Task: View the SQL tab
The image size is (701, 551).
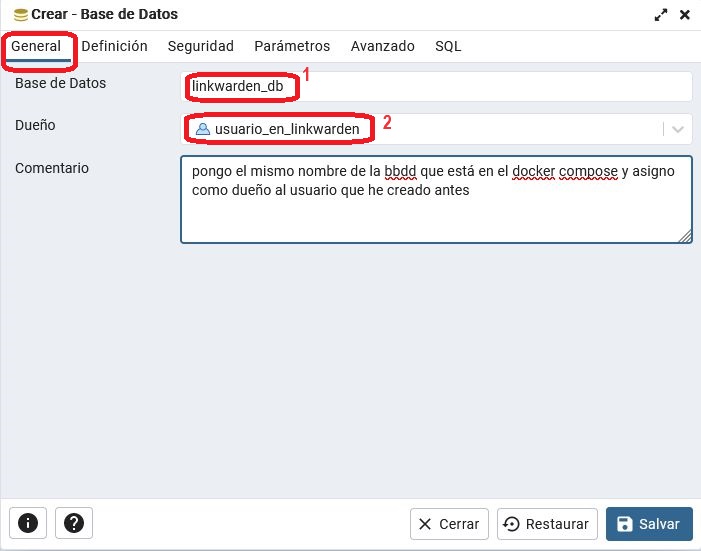Action: pyautogui.click(x=448, y=46)
